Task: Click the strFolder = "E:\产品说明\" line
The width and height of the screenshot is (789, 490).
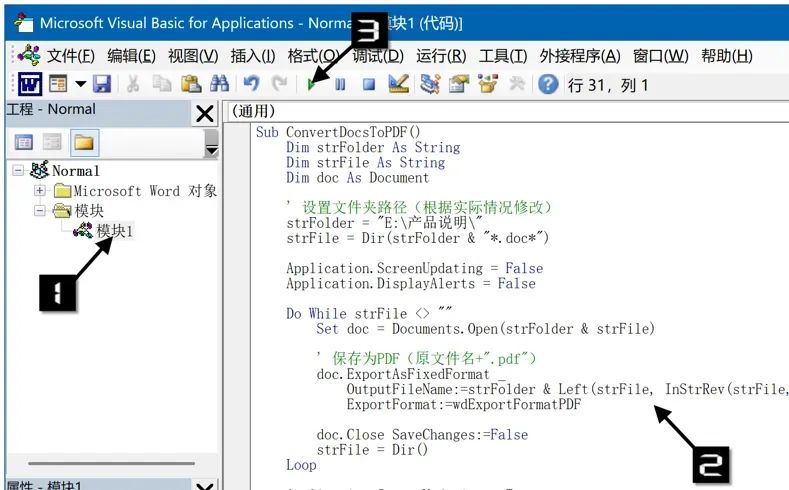Action: [384, 222]
